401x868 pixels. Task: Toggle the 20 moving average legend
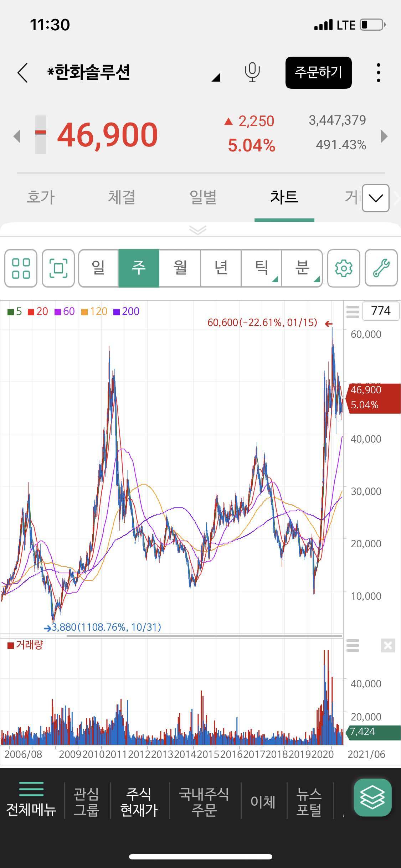point(38,311)
